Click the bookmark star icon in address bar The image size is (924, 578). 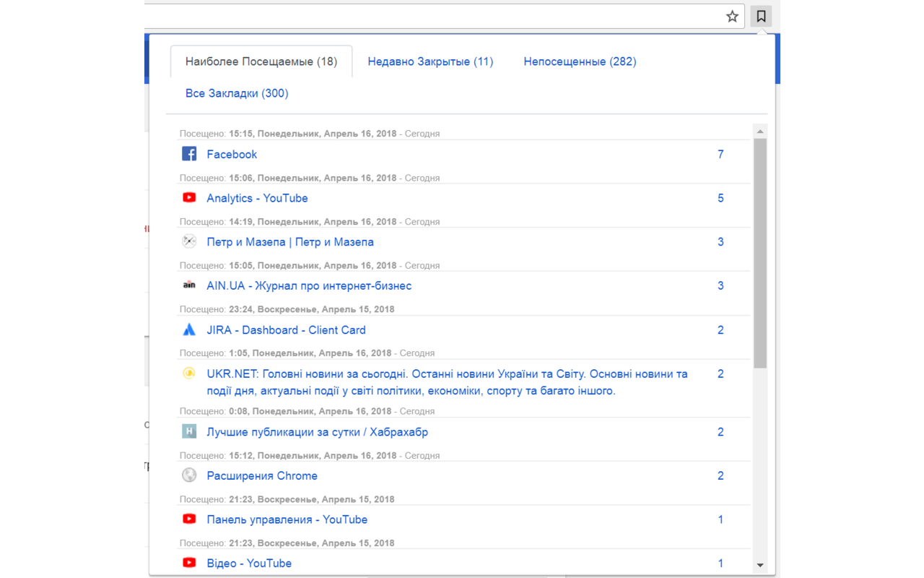[732, 17]
